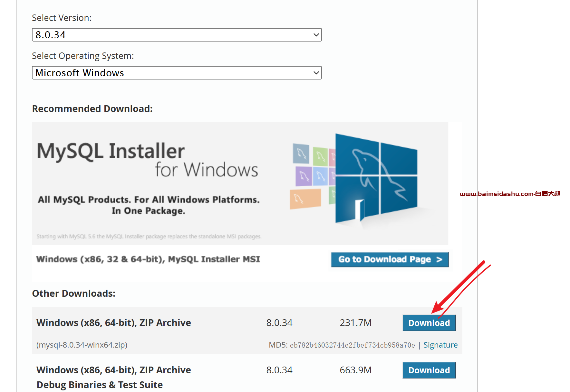Click the Recommended Download heading

click(92, 109)
